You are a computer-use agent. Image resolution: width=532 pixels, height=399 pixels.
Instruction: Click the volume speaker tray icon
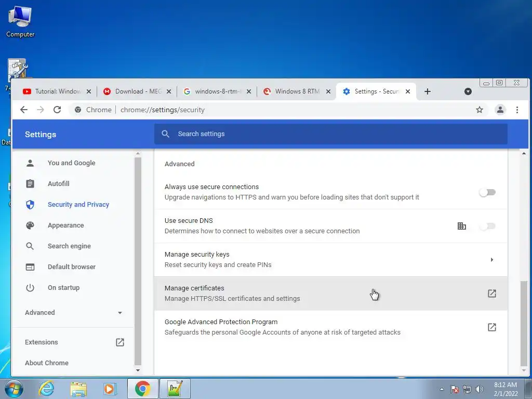[x=479, y=389]
